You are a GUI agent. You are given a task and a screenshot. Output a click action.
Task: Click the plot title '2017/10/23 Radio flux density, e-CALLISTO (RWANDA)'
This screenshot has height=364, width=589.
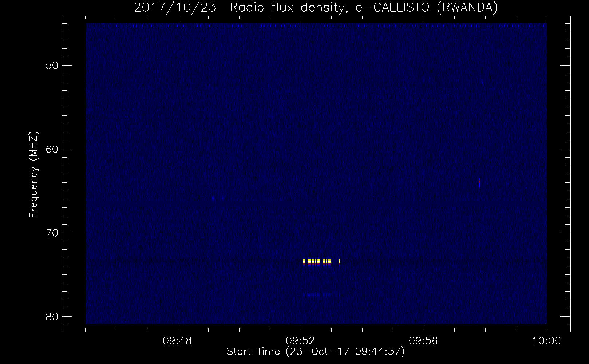pos(316,7)
